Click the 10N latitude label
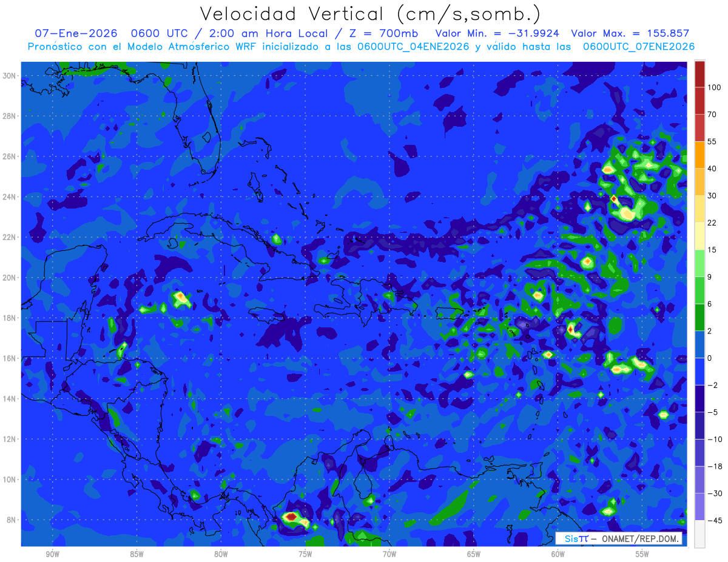The width and height of the screenshot is (728, 562). click(10, 479)
